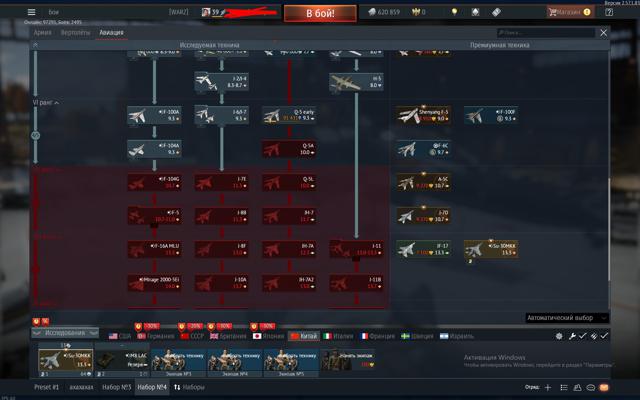Open the Наборы presets menu

189,387
